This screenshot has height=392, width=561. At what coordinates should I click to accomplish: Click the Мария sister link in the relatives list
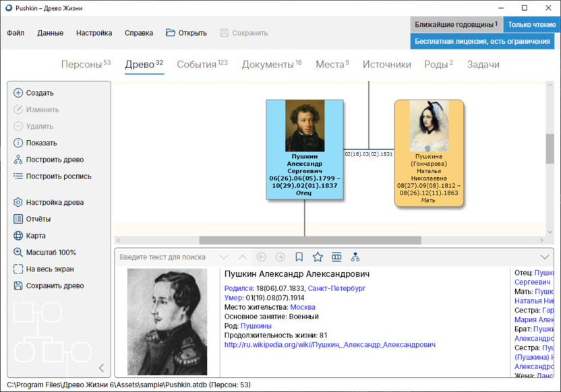tap(534, 319)
